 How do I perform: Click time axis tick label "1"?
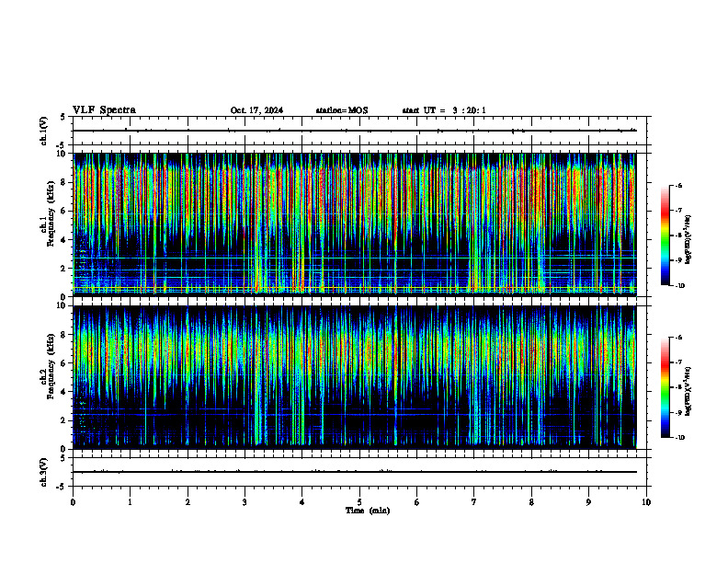(x=130, y=502)
